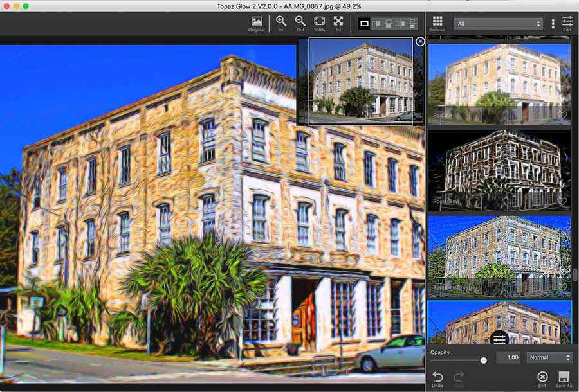Open the three-dot options menu
This screenshot has height=392, width=579.
coord(553,24)
